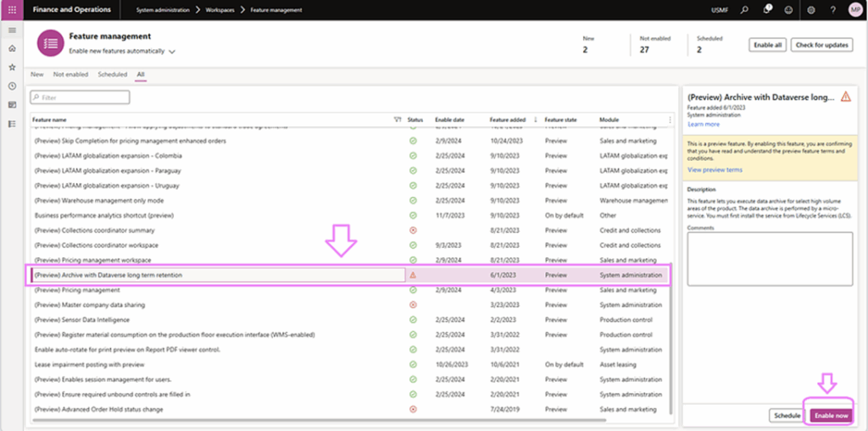
Task: Open the settings gear icon
Action: pos(810,9)
